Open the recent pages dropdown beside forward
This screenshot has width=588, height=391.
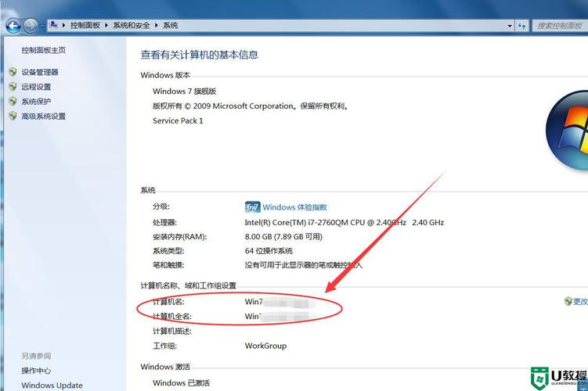(x=42, y=27)
